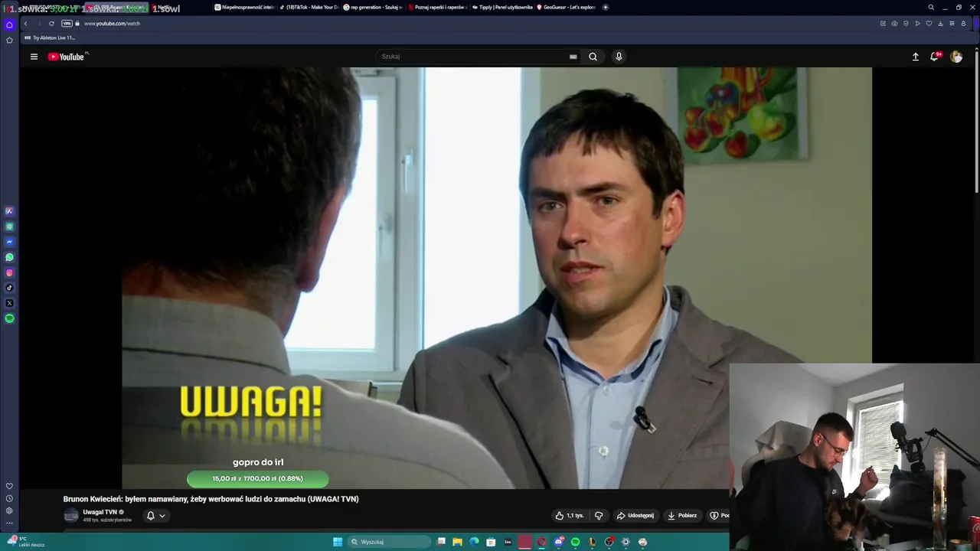Image resolution: width=980 pixels, height=551 pixels.
Task: Reload the page with the refresh icon
Action: click(x=51, y=24)
